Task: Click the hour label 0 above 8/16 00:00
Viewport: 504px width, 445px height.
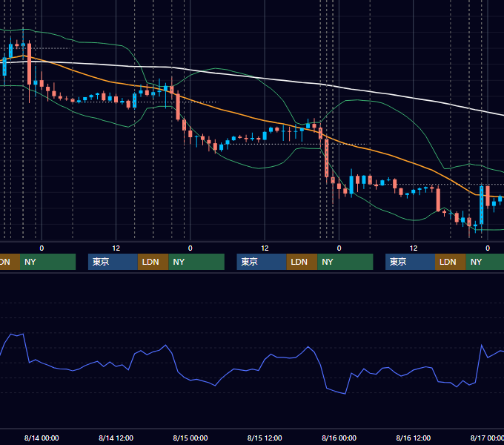Action: (339, 248)
